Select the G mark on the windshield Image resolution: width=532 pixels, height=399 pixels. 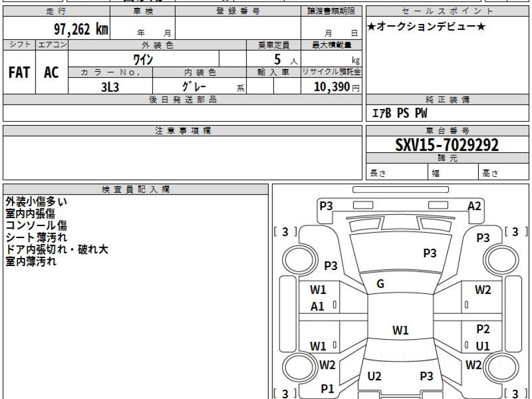coord(380,284)
